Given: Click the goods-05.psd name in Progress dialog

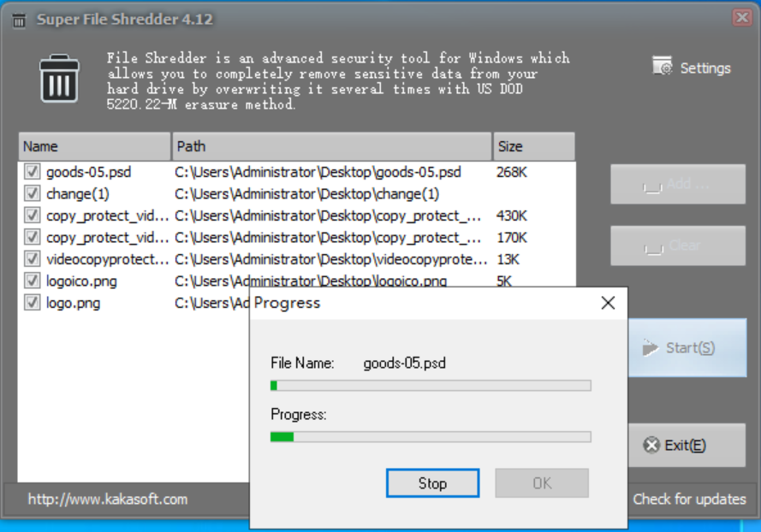Looking at the screenshot, I should pyautogui.click(x=404, y=364).
